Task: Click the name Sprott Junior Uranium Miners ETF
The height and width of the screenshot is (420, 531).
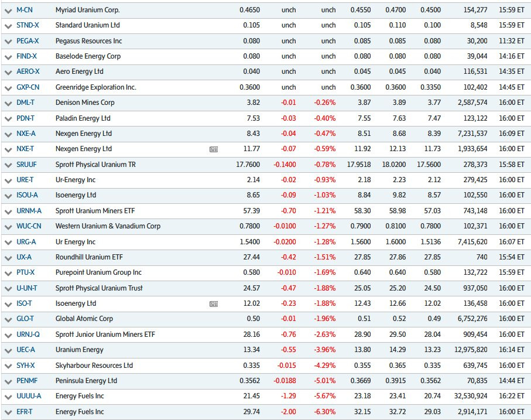Action: (105, 334)
